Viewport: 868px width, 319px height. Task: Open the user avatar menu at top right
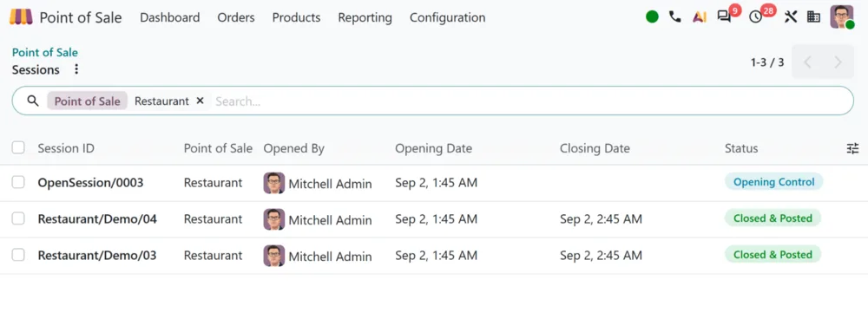[x=842, y=17]
